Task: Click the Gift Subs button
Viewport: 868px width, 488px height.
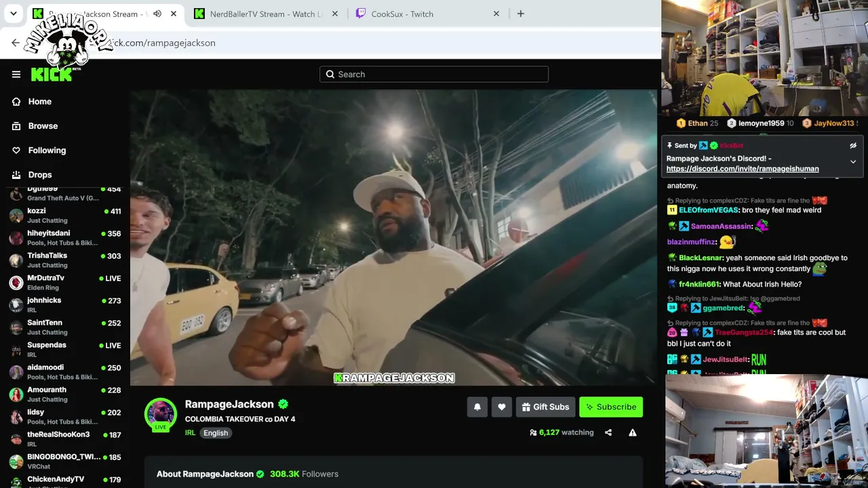Action: 545,407
